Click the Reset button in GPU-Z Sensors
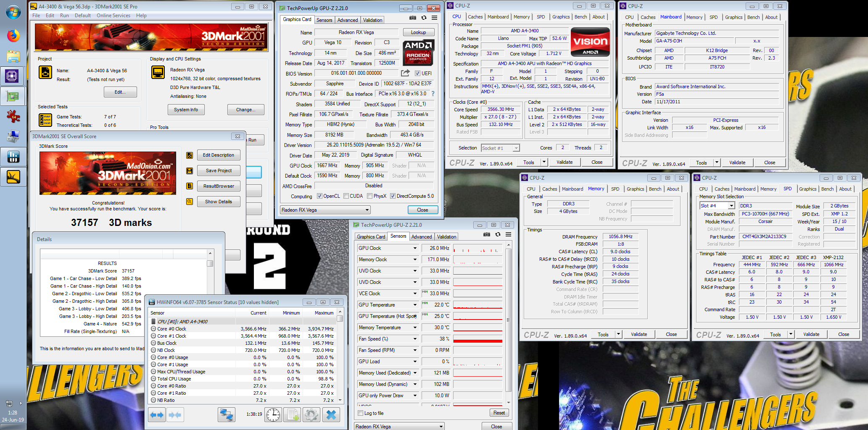Viewport: 868px width, 430px height. click(x=499, y=413)
